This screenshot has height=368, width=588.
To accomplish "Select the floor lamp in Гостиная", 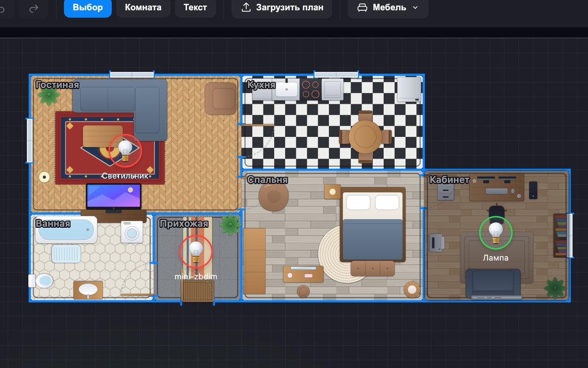I will tap(45, 177).
